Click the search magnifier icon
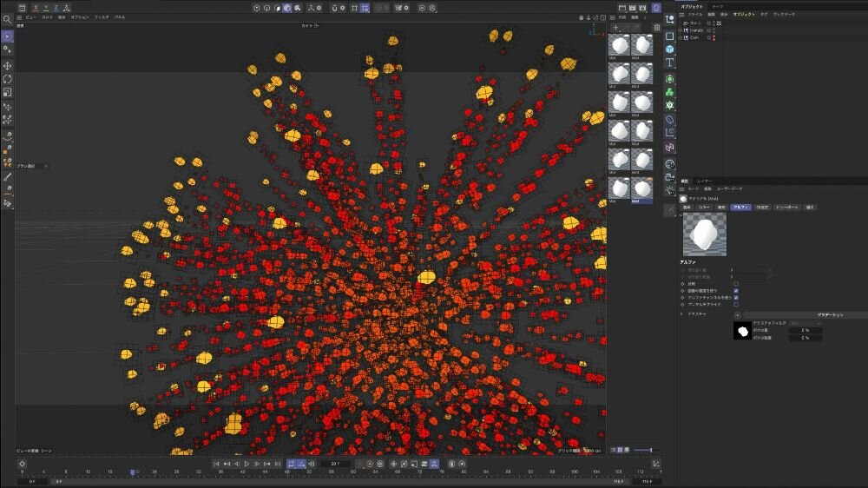The image size is (868, 488). tap(7, 19)
